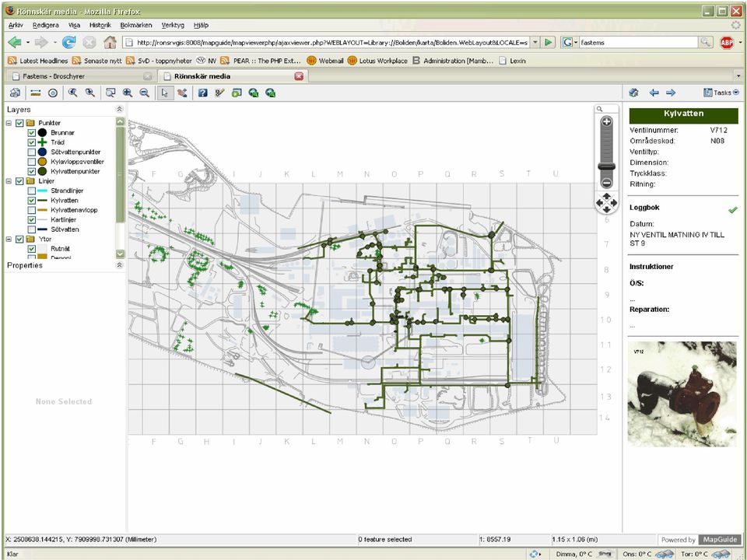Screen dimensions: 747x560
Task: Open the Webmail bookmark
Action: click(x=325, y=61)
